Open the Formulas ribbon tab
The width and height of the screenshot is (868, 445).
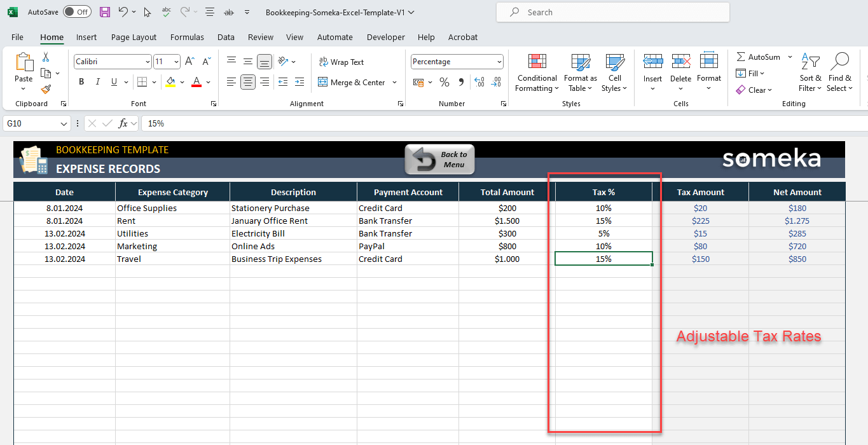tap(187, 38)
